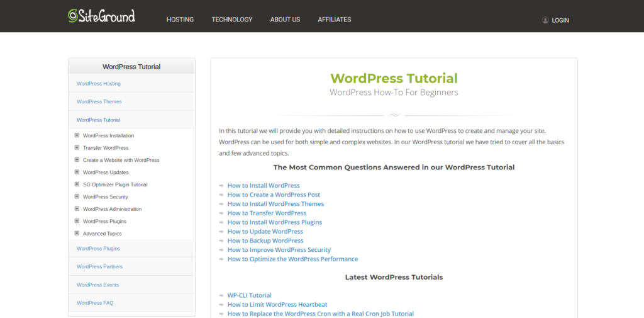Open the TECHNOLOGY menu
The width and height of the screenshot is (644, 318).
[232, 20]
